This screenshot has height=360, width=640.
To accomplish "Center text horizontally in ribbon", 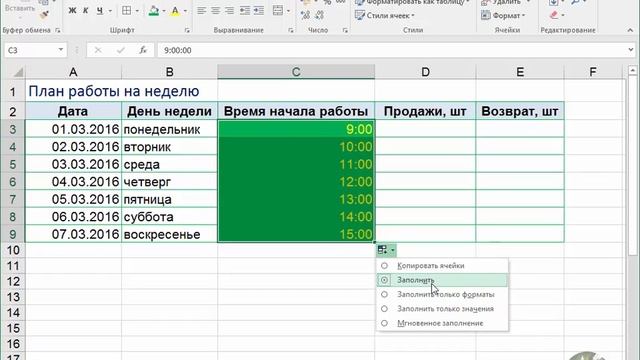I will click(216, 11).
